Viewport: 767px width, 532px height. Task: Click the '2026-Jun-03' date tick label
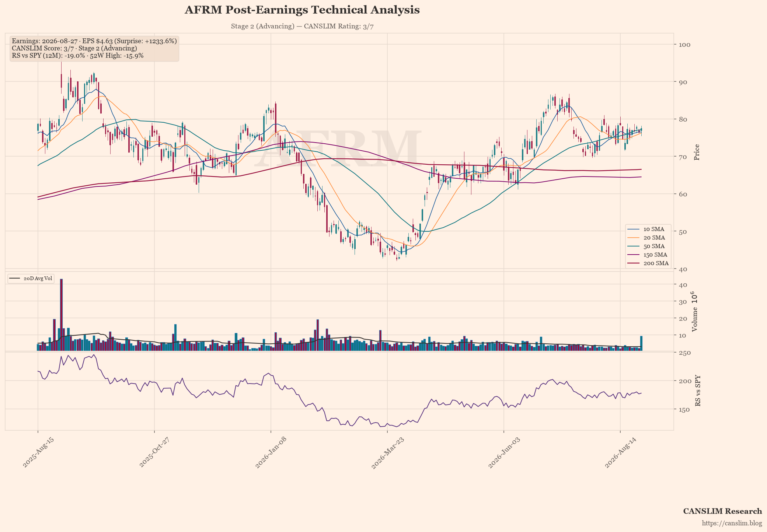coord(504,453)
